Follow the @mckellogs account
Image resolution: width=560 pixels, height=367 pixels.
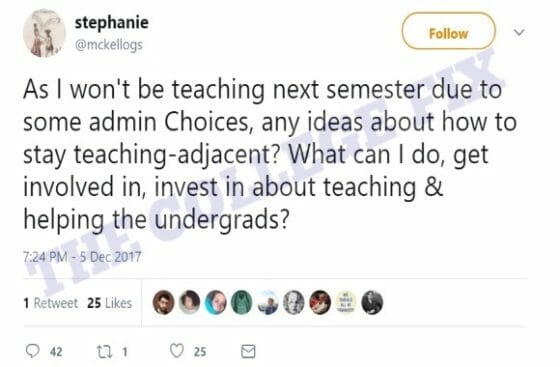[x=448, y=31]
